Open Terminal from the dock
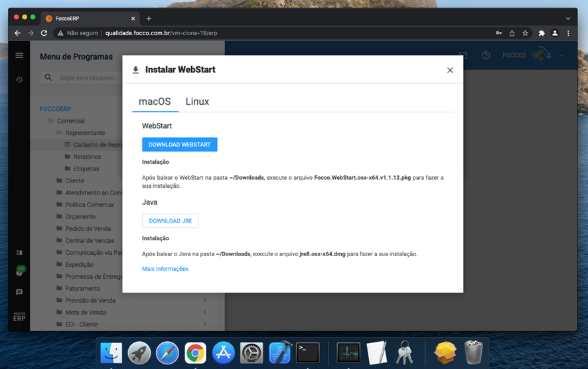This screenshot has height=369, width=588. pyautogui.click(x=307, y=353)
